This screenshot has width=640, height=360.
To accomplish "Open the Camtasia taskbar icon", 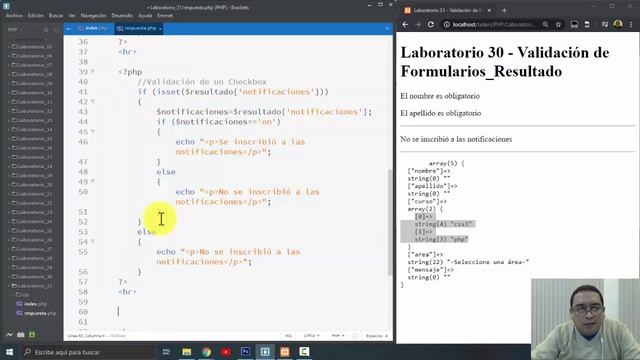I will 304,352.
